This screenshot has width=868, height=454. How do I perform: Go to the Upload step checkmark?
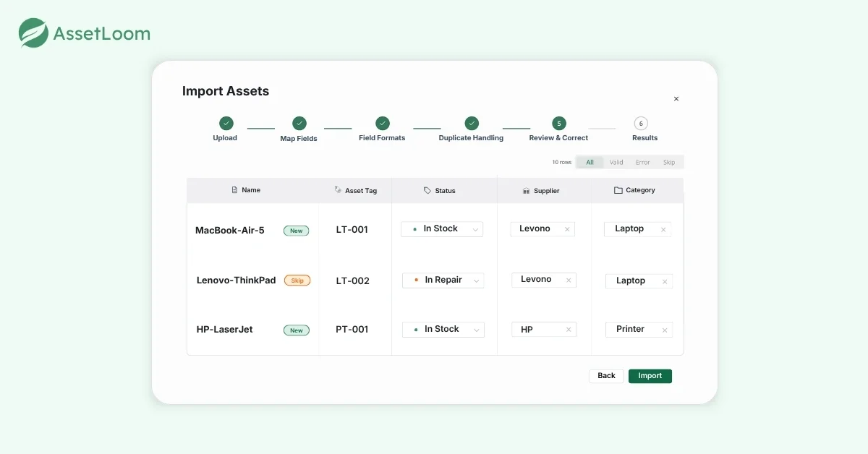click(226, 124)
